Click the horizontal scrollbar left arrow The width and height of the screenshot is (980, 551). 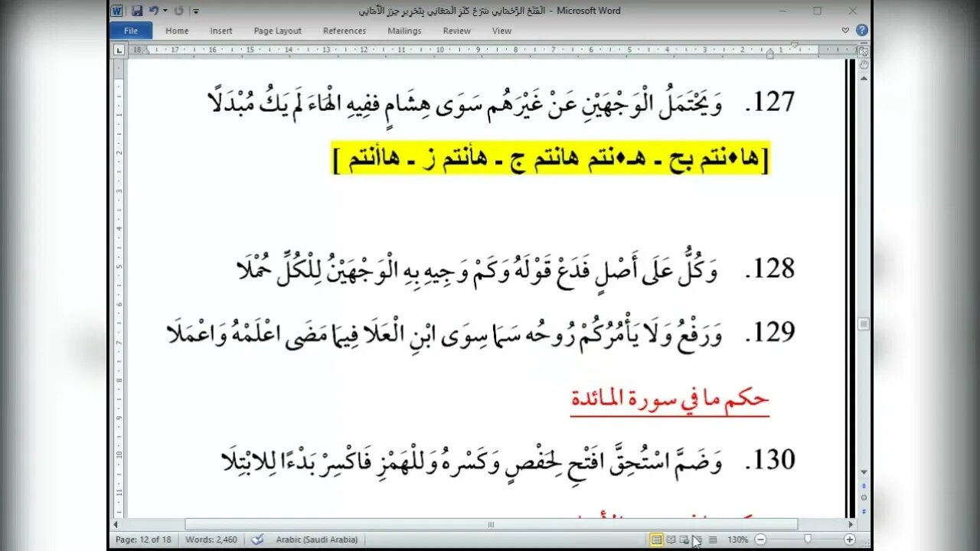point(116,524)
